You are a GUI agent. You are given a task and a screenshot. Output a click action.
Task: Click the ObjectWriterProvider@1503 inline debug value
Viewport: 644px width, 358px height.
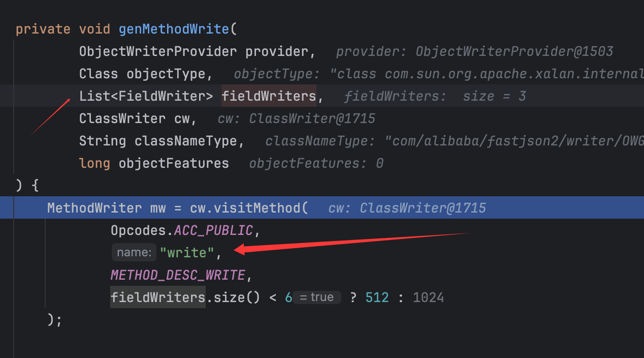click(514, 51)
